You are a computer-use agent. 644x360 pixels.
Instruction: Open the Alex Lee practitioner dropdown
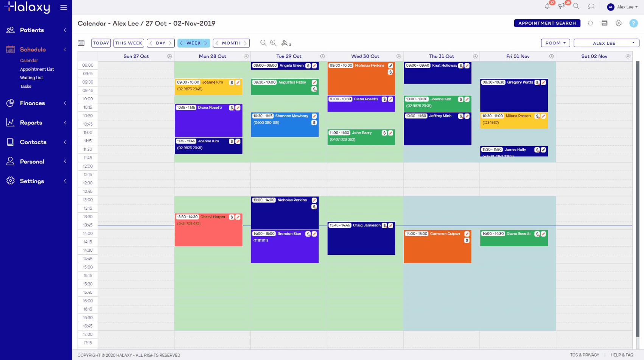[x=606, y=43]
